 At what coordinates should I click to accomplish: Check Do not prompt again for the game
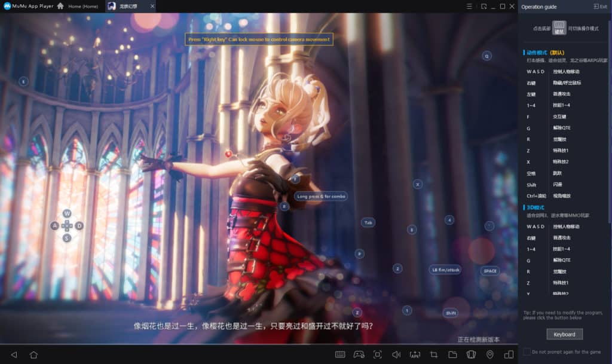point(527,352)
